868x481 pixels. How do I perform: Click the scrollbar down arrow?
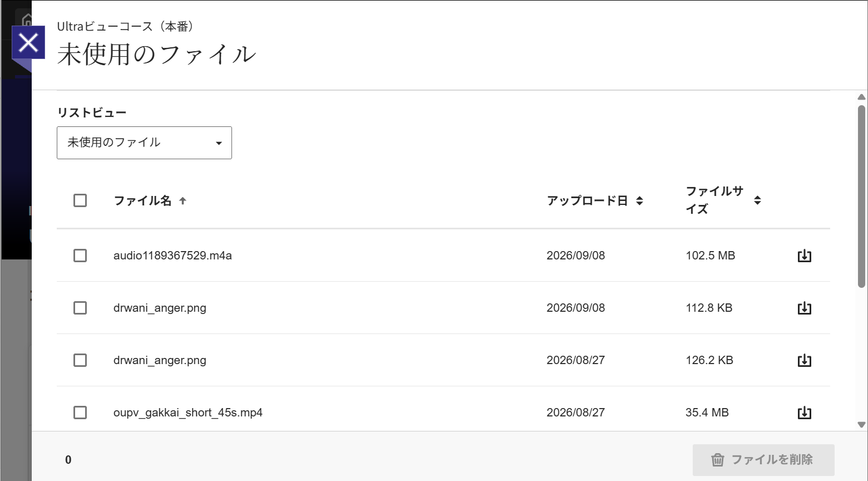pyautogui.click(x=861, y=425)
